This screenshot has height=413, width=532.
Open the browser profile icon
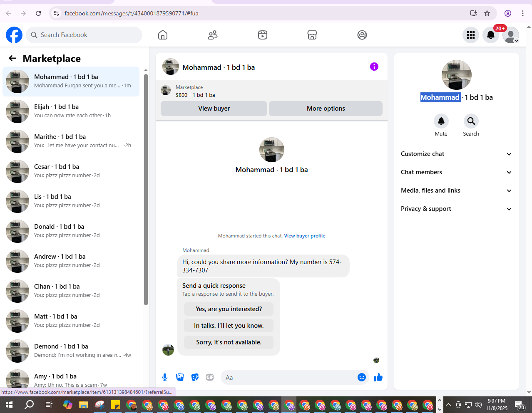pos(508,13)
